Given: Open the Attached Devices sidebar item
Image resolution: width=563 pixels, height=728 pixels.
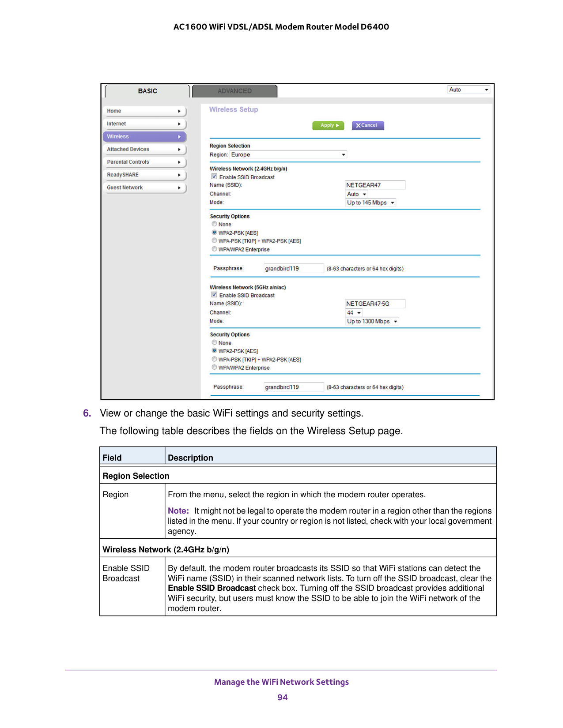Looking at the screenshot, I should [144, 150].
